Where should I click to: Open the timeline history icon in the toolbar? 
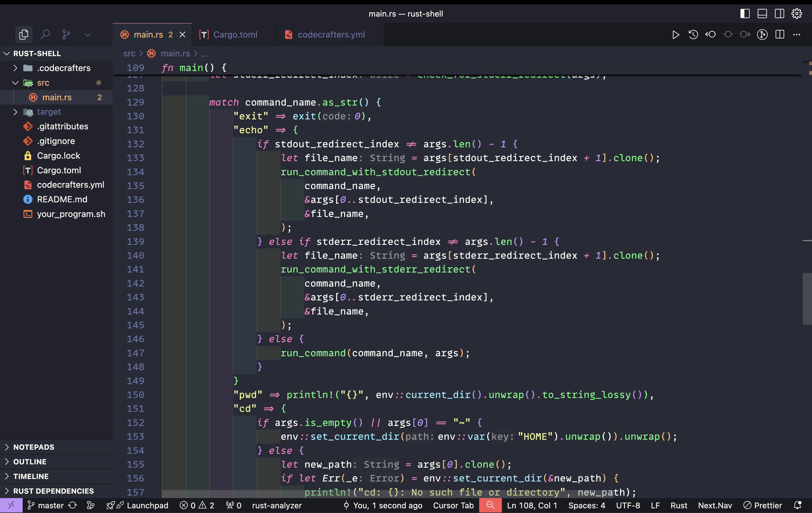coord(693,35)
